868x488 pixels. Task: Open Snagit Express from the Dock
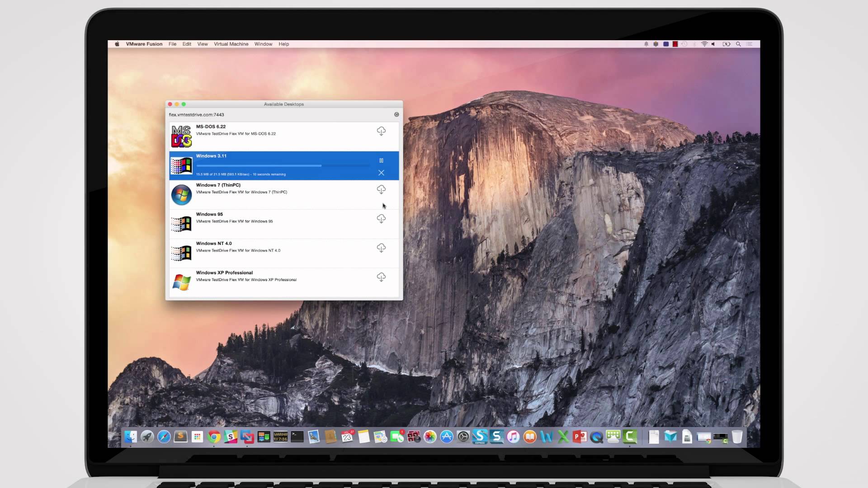480,436
